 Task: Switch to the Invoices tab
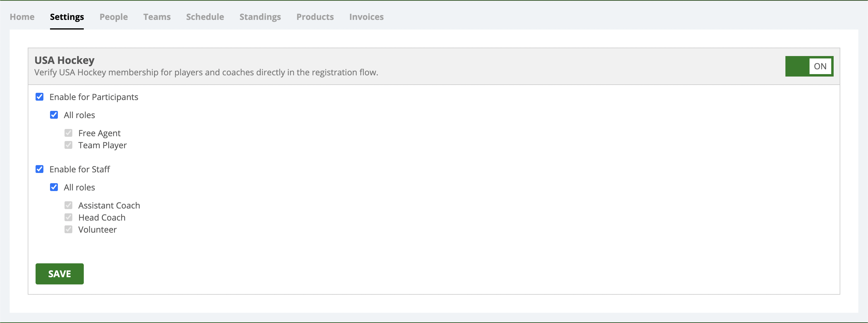coord(366,17)
